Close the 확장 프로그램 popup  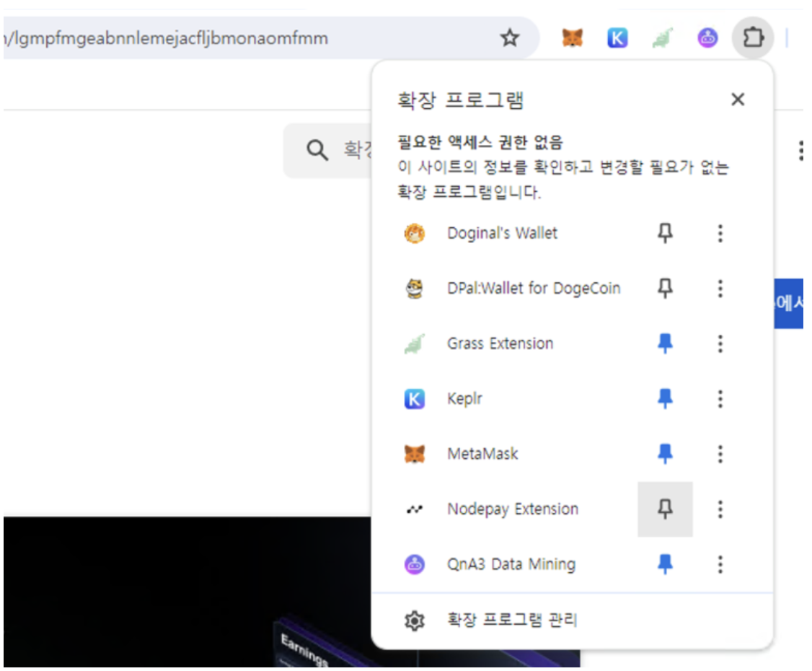(738, 100)
